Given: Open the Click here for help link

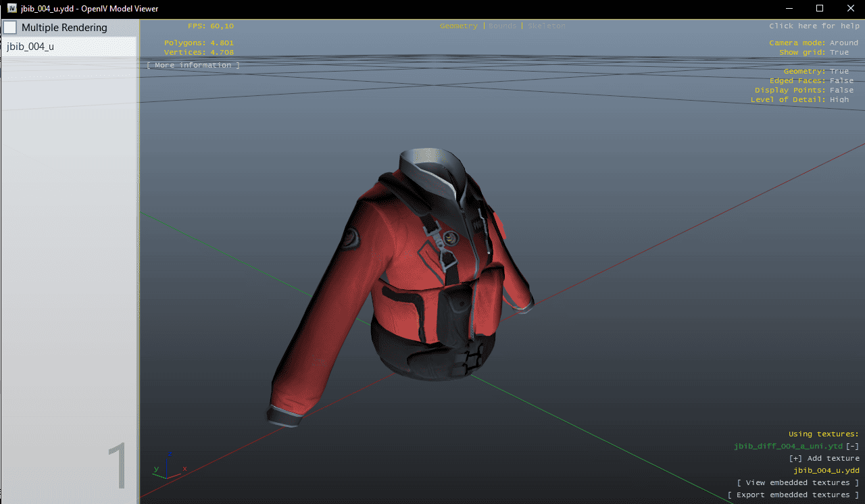Looking at the screenshot, I should pos(814,26).
